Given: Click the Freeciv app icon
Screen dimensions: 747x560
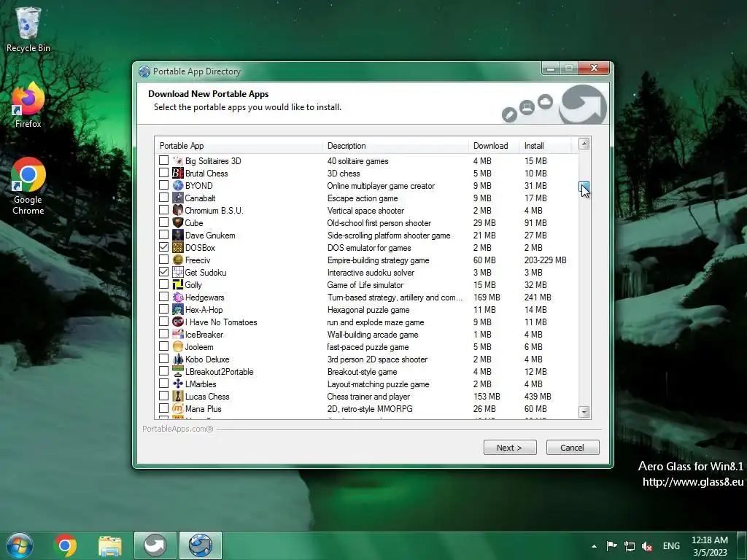Looking at the screenshot, I should tap(178, 260).
